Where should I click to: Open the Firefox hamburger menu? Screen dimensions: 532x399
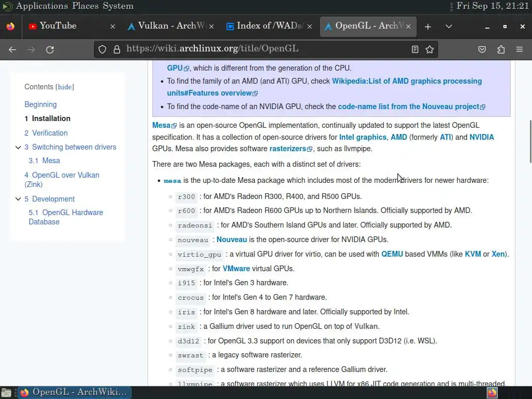pos(520,49)
